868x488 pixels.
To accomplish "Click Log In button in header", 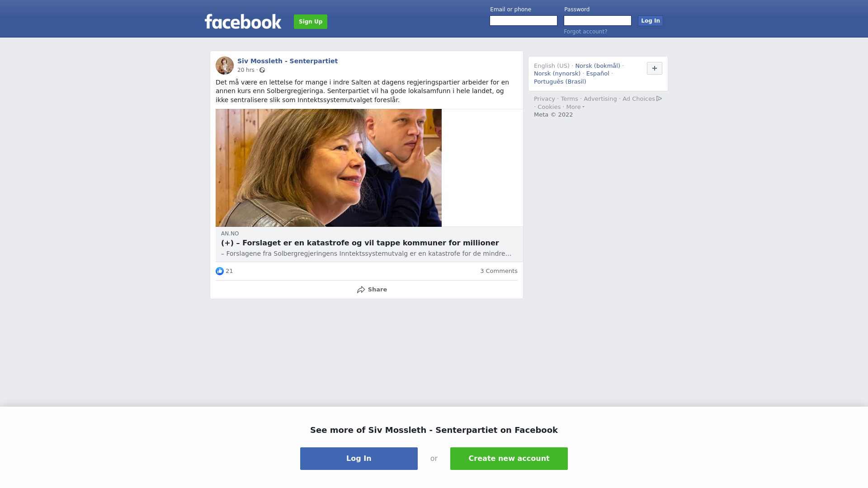I will [651, 21].
